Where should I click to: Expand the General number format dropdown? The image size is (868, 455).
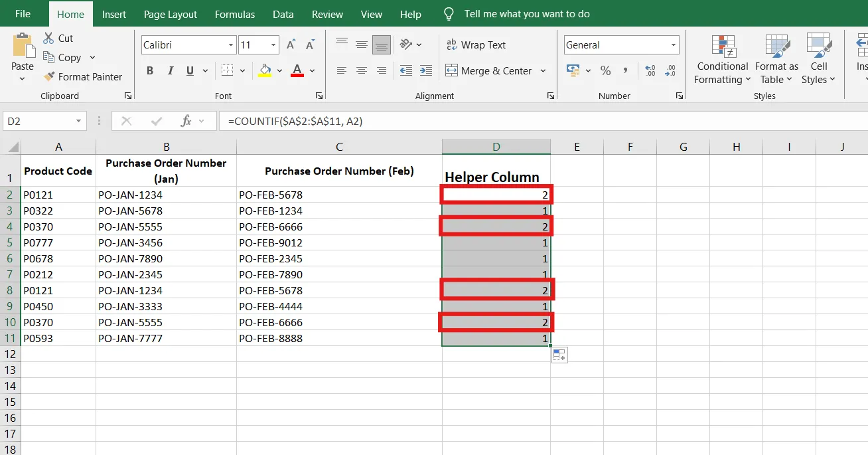[674, 45]
